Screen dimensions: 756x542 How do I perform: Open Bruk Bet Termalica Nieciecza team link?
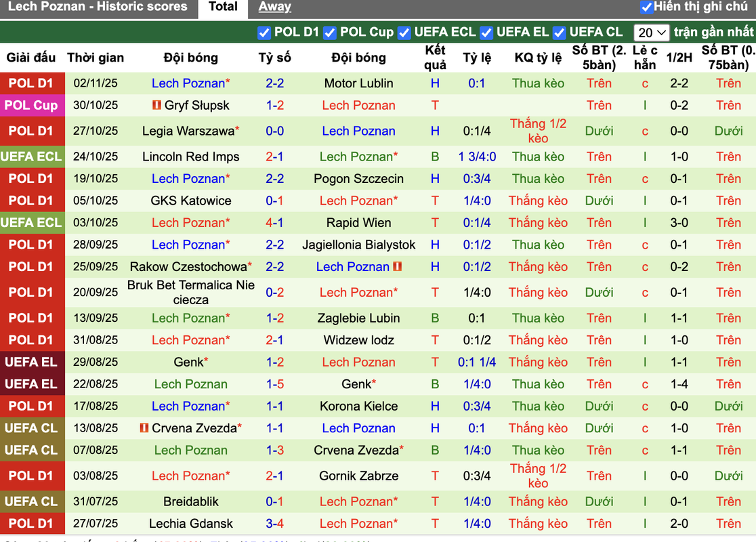coord(191,292)
